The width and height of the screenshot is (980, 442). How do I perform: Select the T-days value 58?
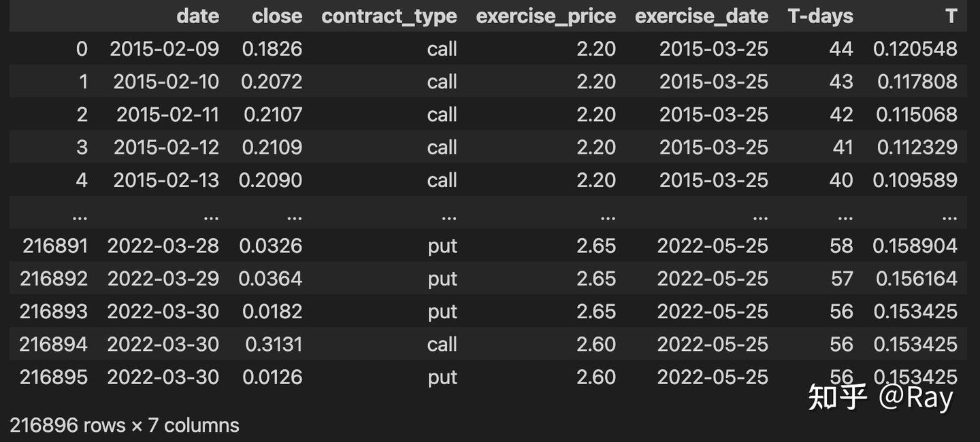pyautogui.click(x=841, y=245)
